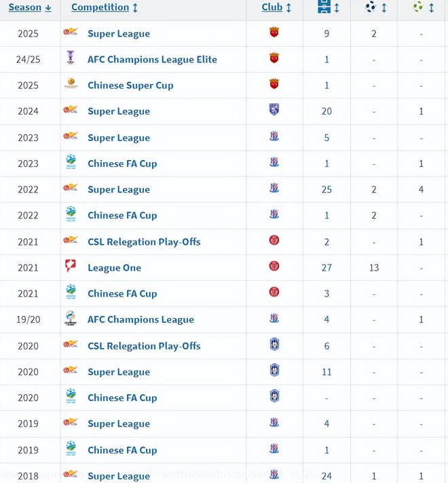Click the League One competition logo
Screen dimensions: 448x483
click(71, 267)
